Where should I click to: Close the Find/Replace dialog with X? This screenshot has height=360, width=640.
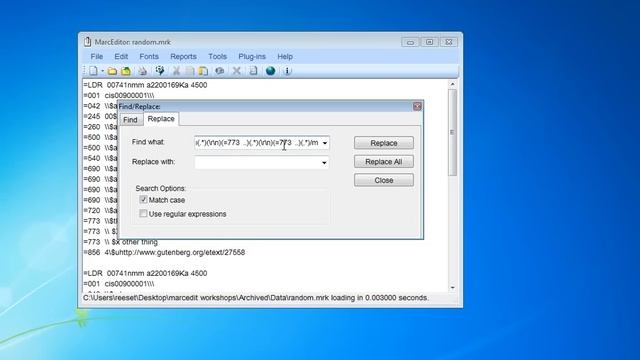click(x=417, y=106)
